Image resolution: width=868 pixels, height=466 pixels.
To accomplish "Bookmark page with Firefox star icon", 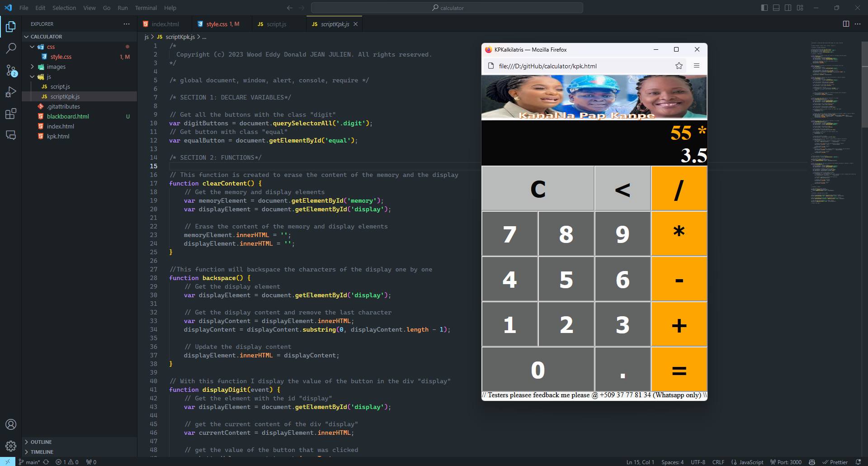I will pyautogui.click(x=679, y=66).
